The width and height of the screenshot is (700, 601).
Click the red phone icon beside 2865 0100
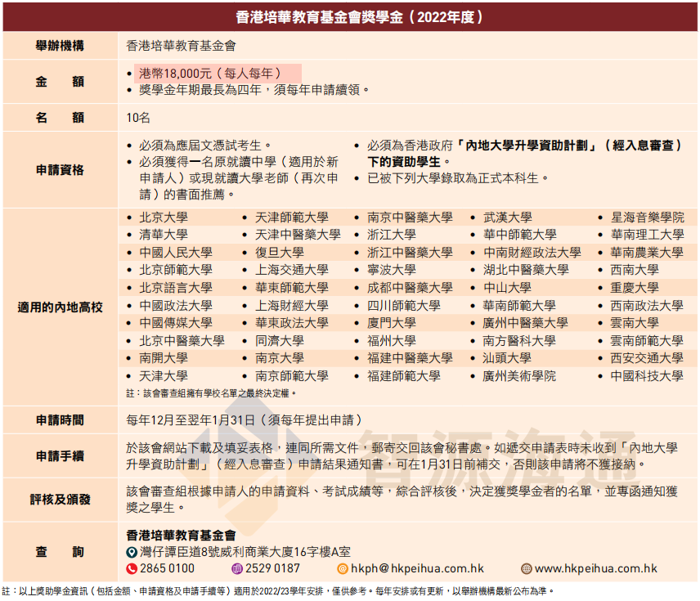(x=131, y=569)
